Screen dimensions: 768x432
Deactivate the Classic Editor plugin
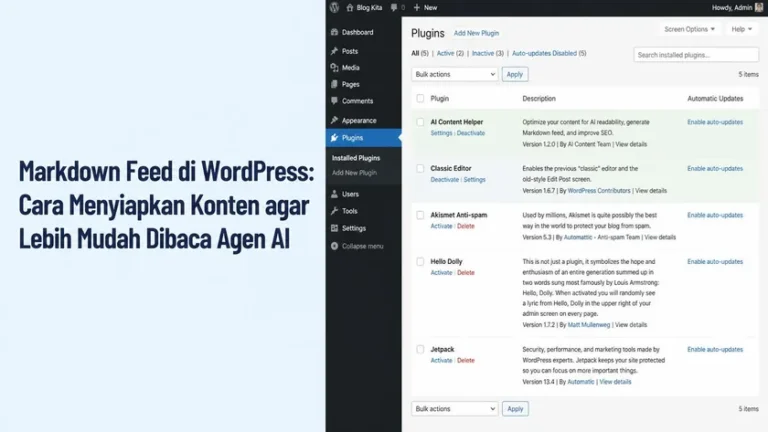445,180
